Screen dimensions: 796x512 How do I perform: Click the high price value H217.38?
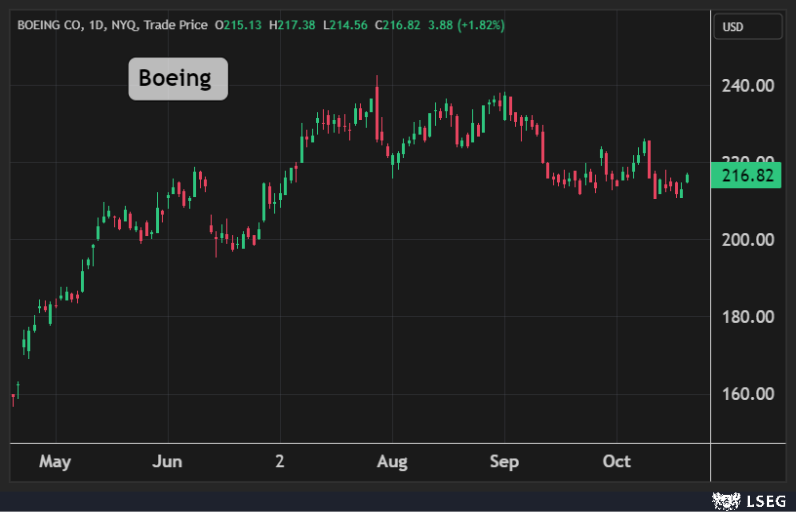(x=291, y=23)
